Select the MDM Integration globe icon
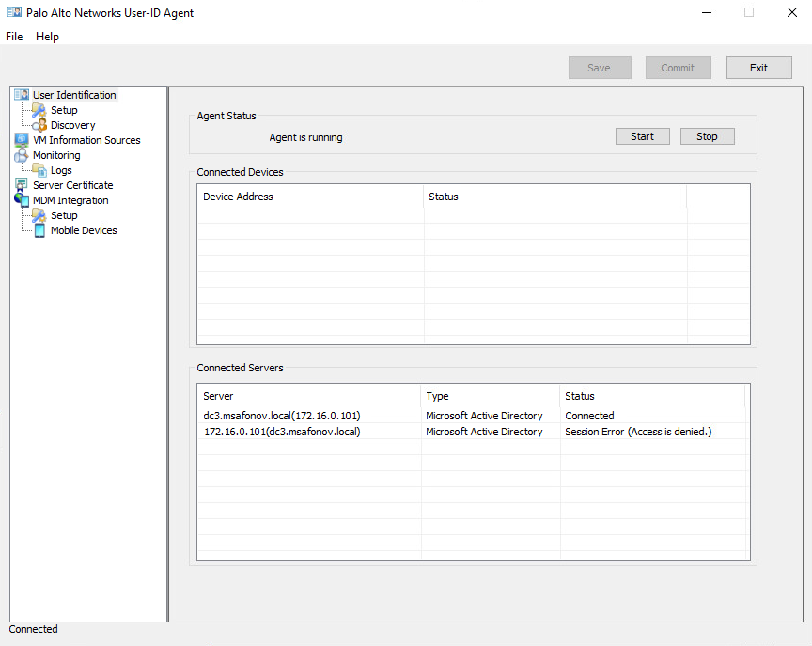Screen dimensions: 812x646 (22, 200)
